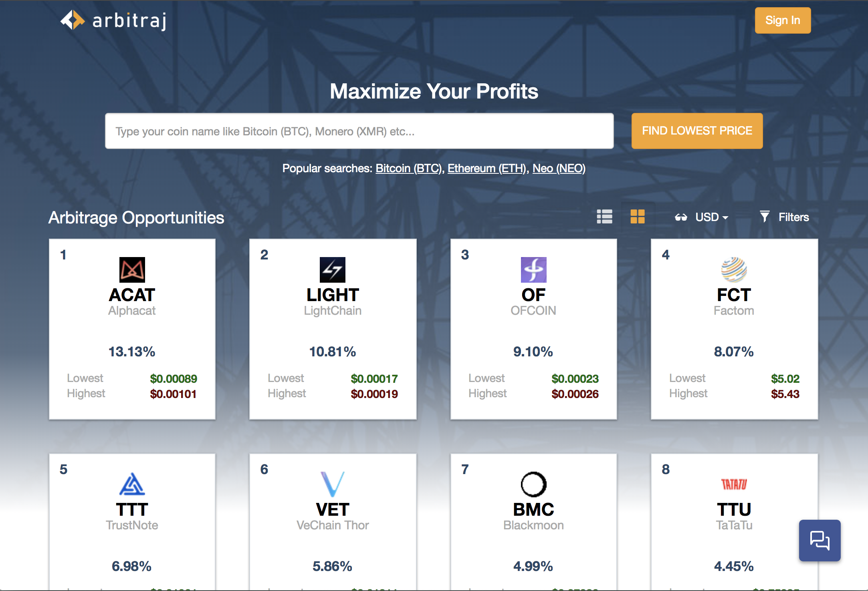Select the Blackmoon opportunity card
Viewport: 868px width, 591px height.
point(533,521)
